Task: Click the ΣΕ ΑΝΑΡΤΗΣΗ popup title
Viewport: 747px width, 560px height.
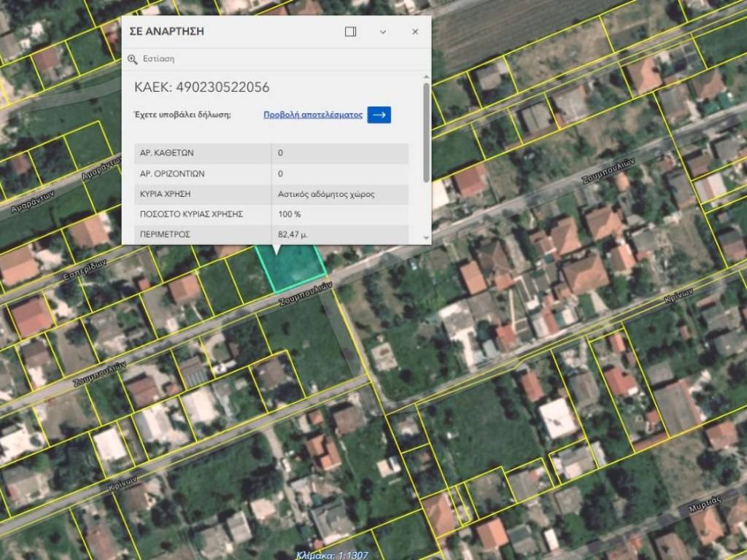Action: click(x=166, y=32)
